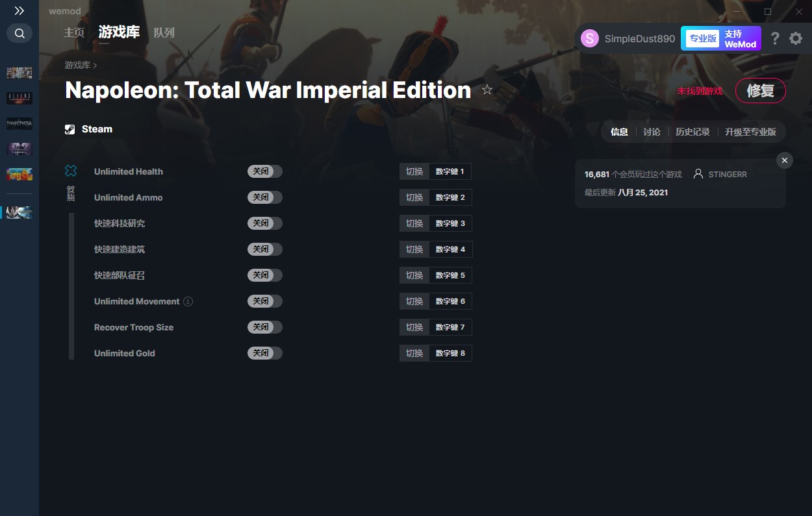Click the 游戏库 breadcrumb chevron

tap(95, 66)
